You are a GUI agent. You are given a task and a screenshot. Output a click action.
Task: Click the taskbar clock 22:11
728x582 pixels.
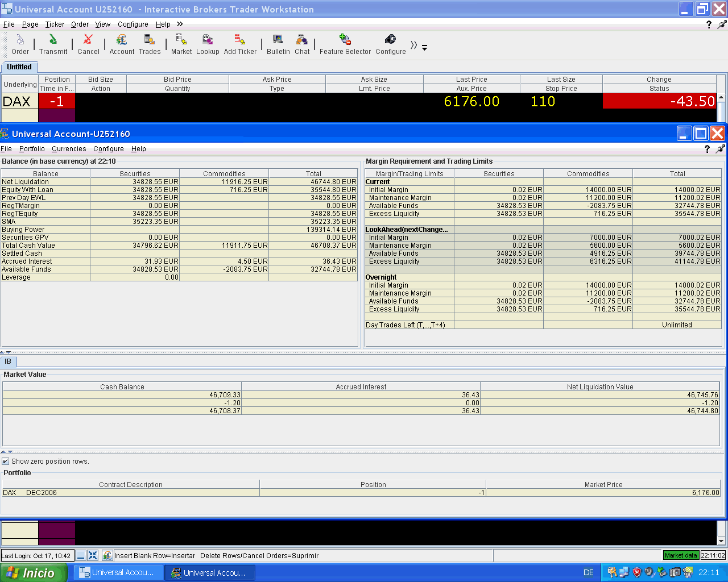tap(709, 573)
